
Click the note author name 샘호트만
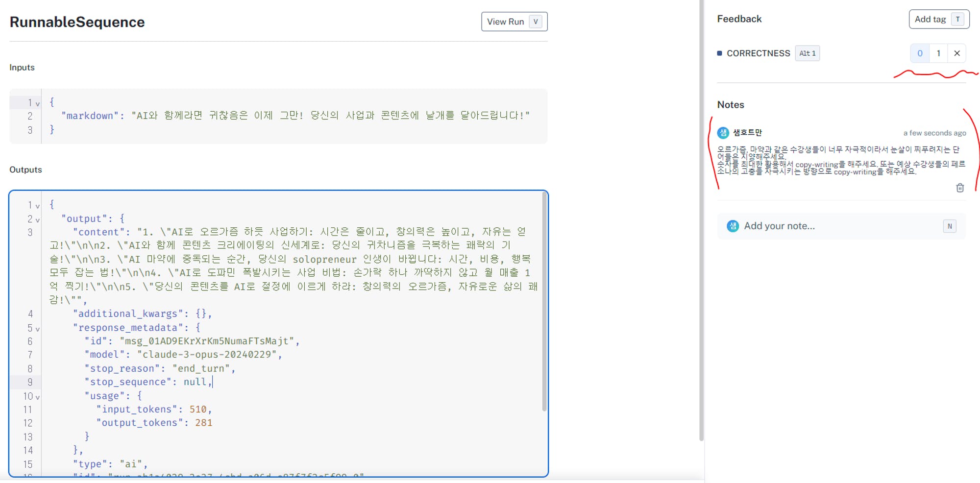point(747,132)
